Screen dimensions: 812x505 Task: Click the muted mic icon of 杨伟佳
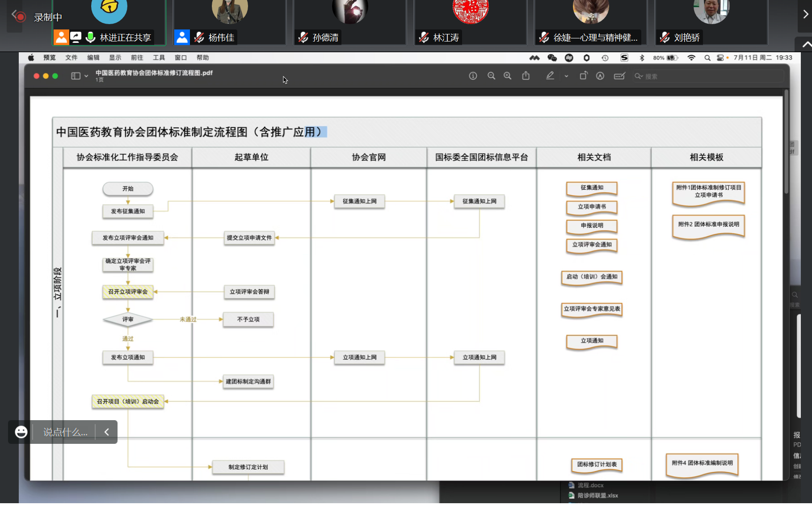(199, 37)
